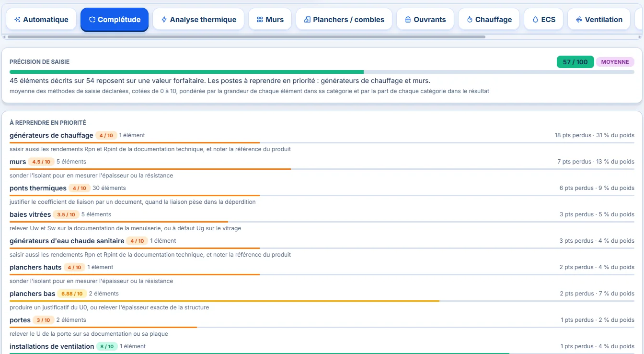Screen dimensions: 644x354
Task: Click the sparkle icon on the Automatique tab
Action: [x=17, y=20]
